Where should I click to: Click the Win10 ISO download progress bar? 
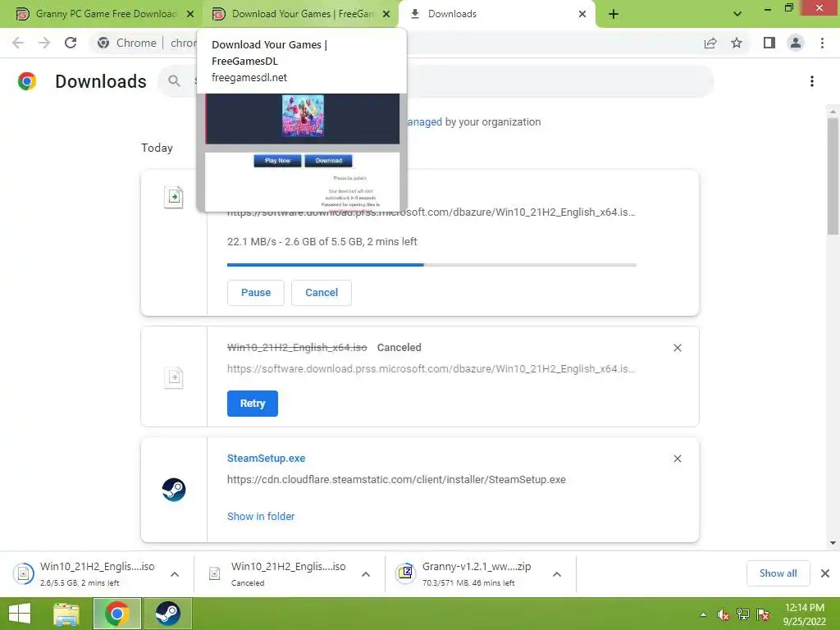tap(431, 265)
